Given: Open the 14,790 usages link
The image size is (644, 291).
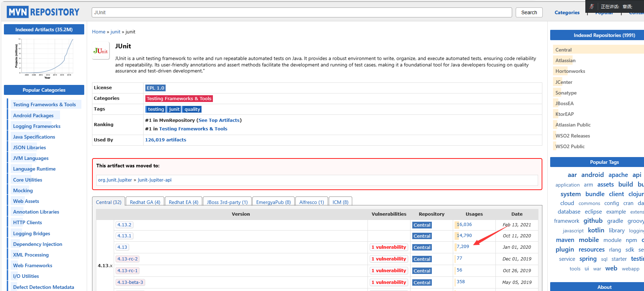Looking at the screenshot, I should click(464, 235).
